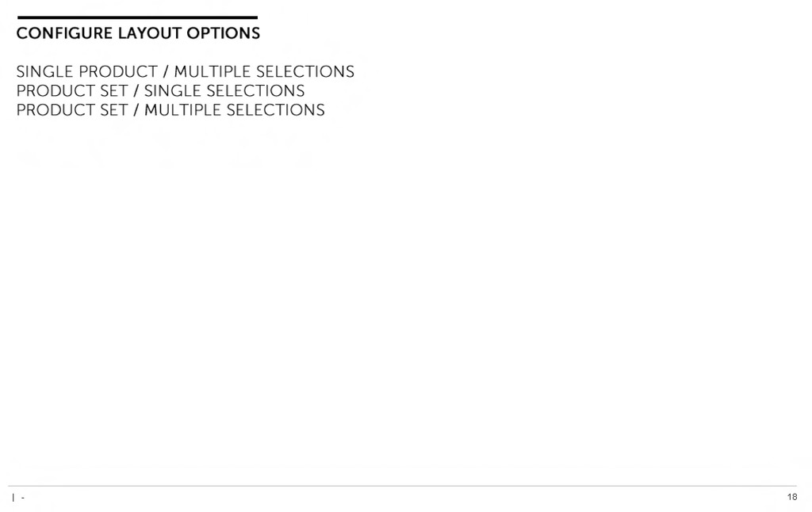The image size is (812, 512).
Task: Click the word OPTIONS in the heading
Action: click(x=224, y=33)
